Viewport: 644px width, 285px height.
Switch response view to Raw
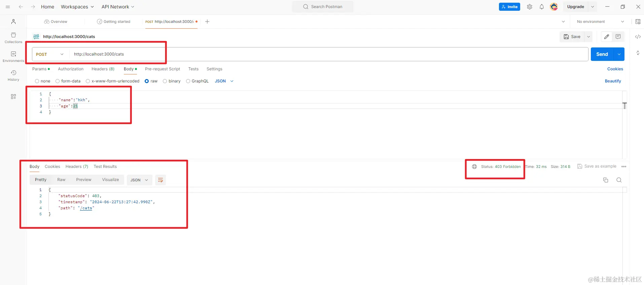(x=61, y=180)
